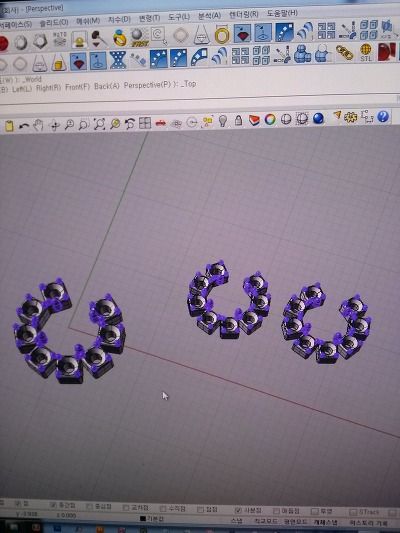The width and height of the screenshot is (400, 533).
Task: Click the clipboard paste icon
Action: [x=9, y=126]
